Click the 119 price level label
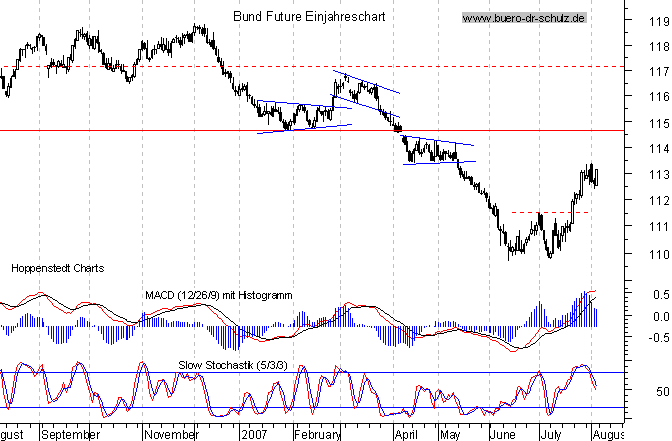The image size is (672, 441). click(658, 19)
